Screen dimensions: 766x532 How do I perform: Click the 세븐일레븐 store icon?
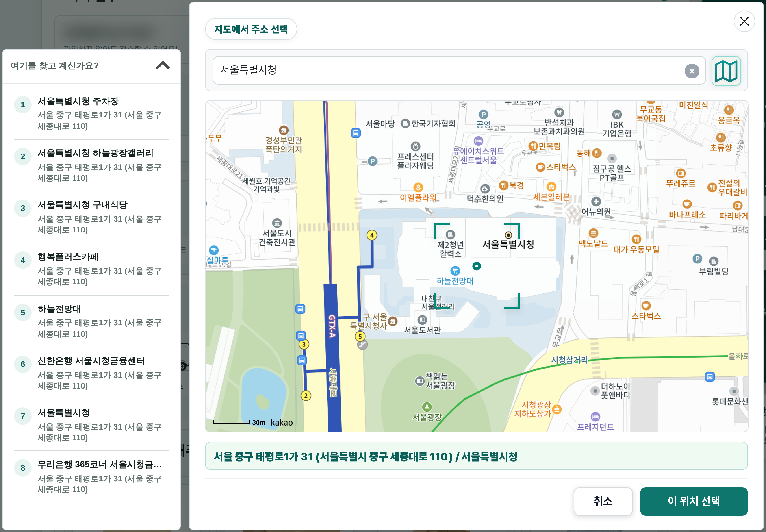pos(551,186)
